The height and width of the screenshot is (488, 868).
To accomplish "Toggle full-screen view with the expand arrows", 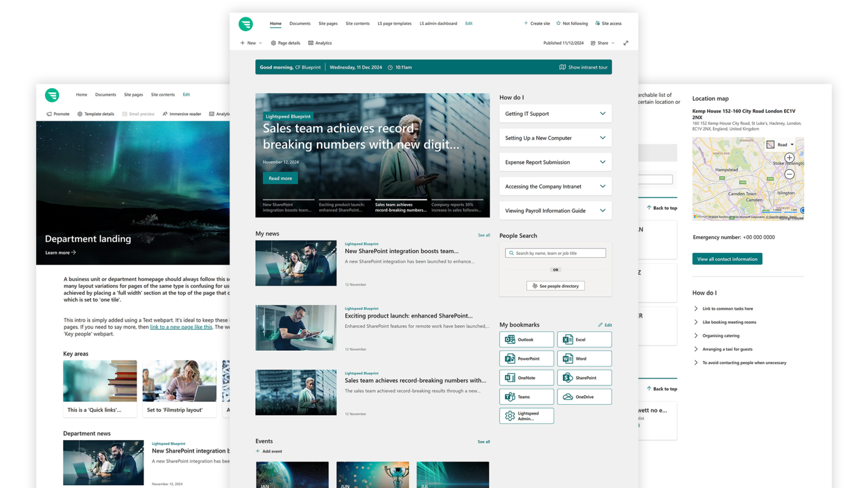I will click(626, 42).
